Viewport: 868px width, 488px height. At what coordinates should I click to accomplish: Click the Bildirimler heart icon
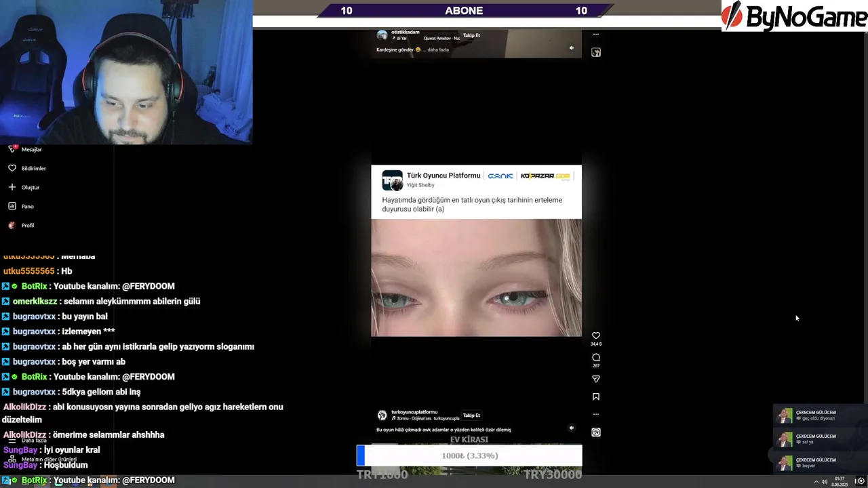click(12, 168)
